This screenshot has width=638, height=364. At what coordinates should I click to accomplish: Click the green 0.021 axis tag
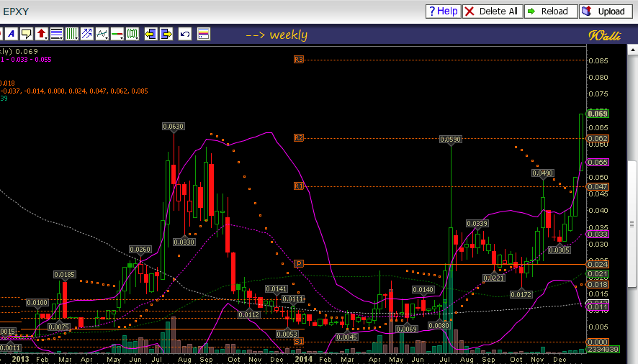(x=597, y=274)
